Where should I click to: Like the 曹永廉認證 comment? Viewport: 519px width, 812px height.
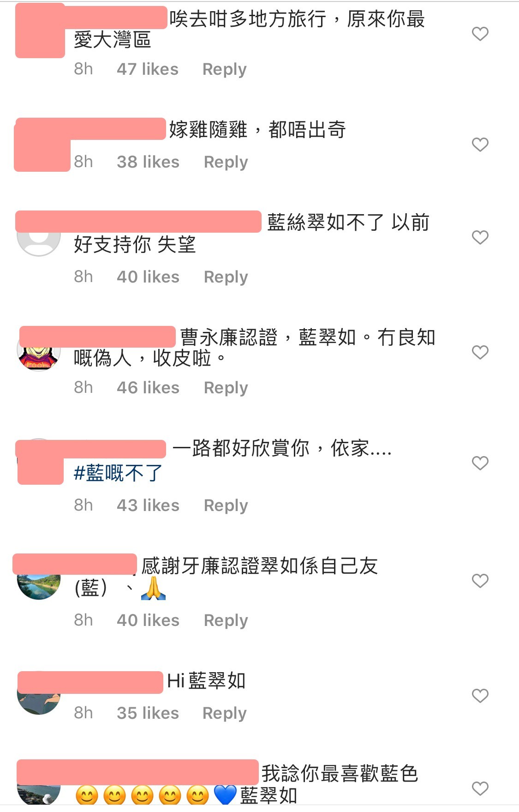(x=480, y=352)
